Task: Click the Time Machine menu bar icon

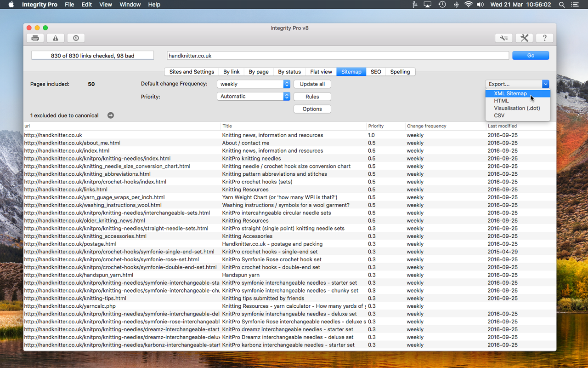Action: (442, 5)
